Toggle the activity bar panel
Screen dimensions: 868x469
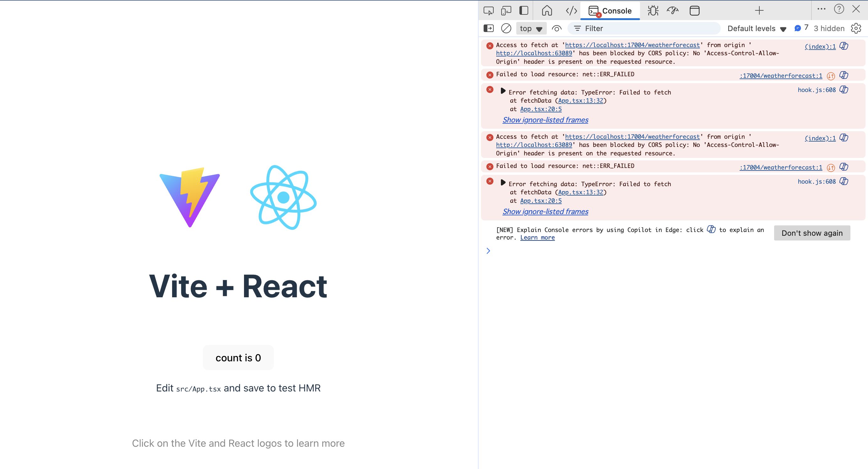pos(523,10)
